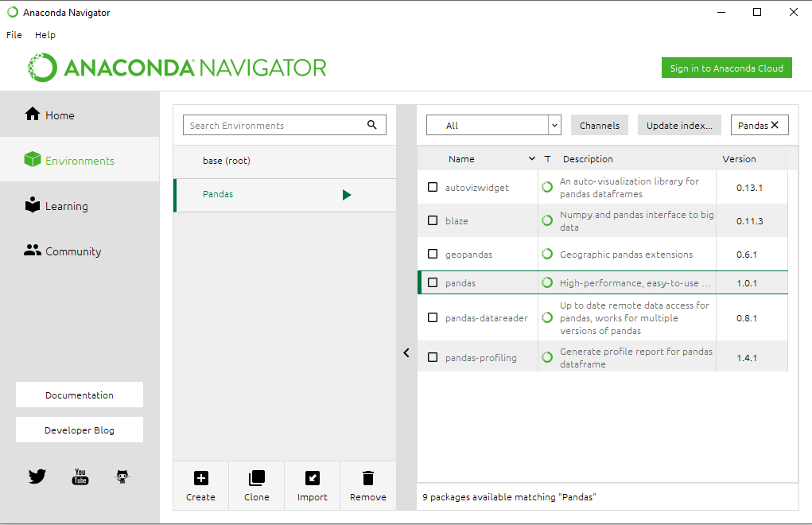Click version 1.4.1 for pandas-profiling

(747, 358)
